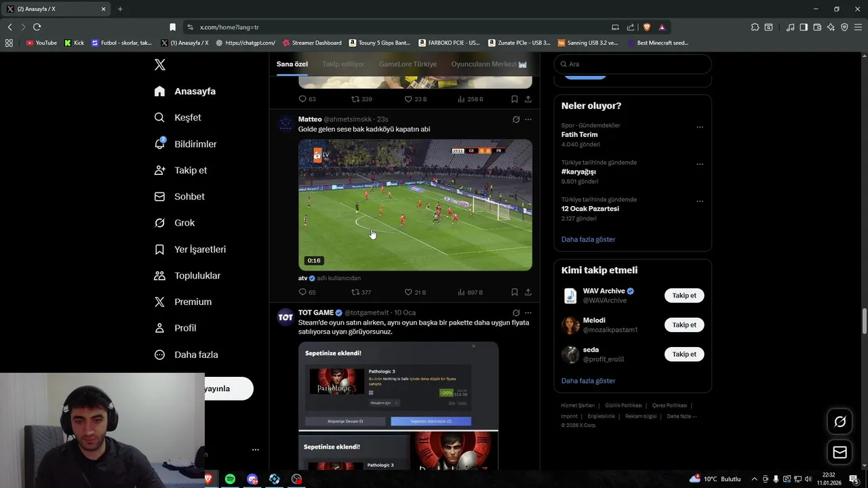Screen dimensions: 868x488
Task: Expand the Daha fazla sidebar menu
Action: pos(186,354)
